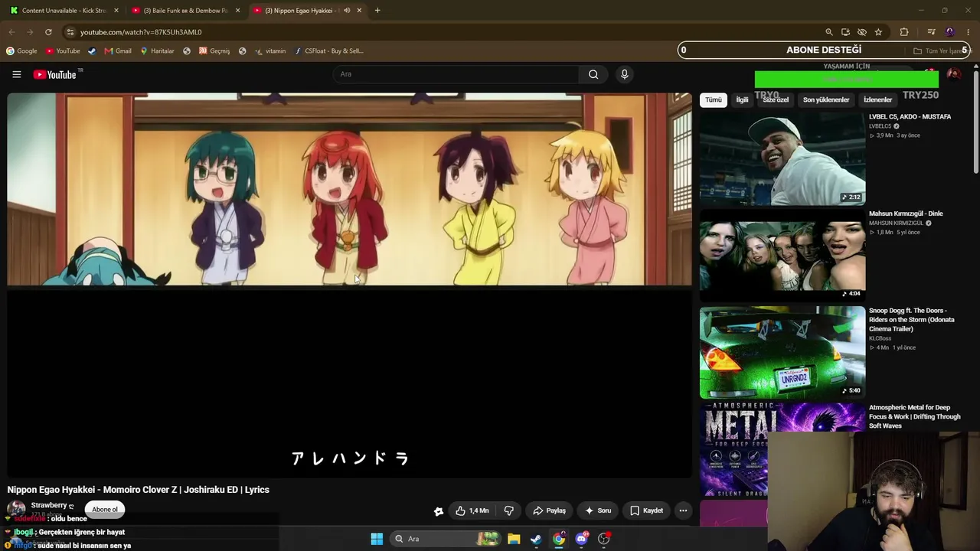Open the YouTube bookmark in bookmarks bar

tap(63, 51)
